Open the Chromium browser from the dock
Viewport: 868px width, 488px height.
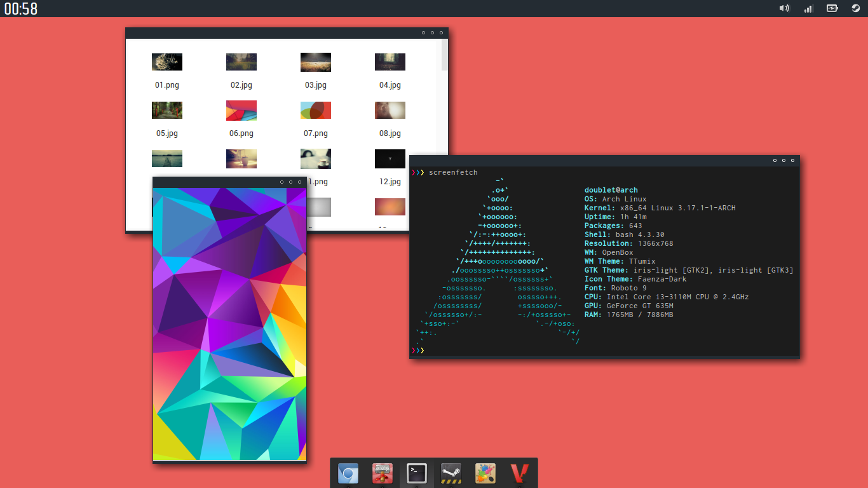pos(348,473)
